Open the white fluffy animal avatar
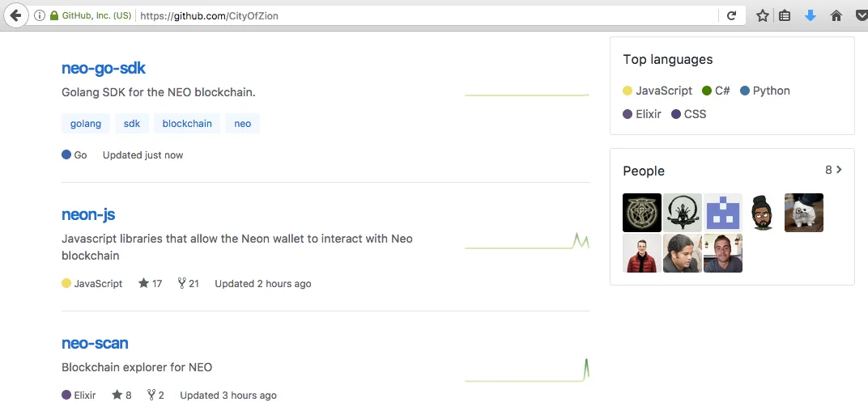This screenshot has height=402, width=868. point(804,213)
